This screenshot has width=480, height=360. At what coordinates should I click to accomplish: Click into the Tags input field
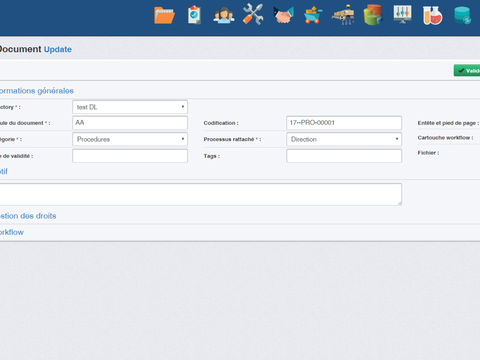(344, 156)
